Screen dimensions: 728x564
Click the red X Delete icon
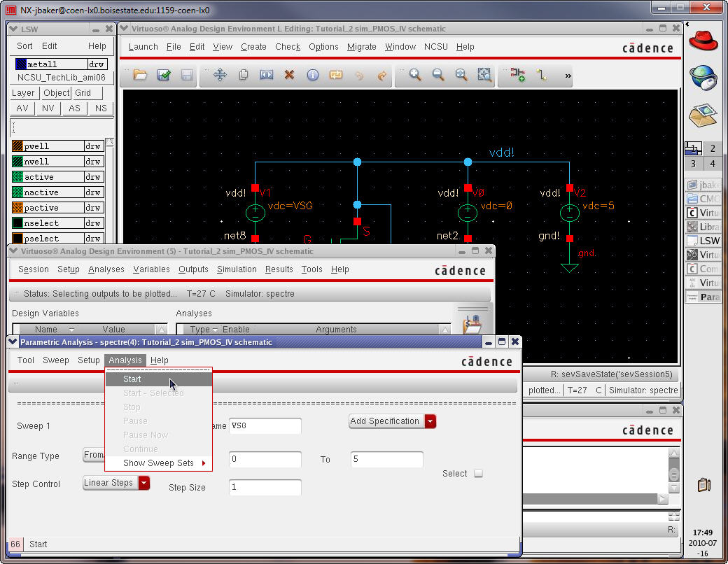[289, 75]
